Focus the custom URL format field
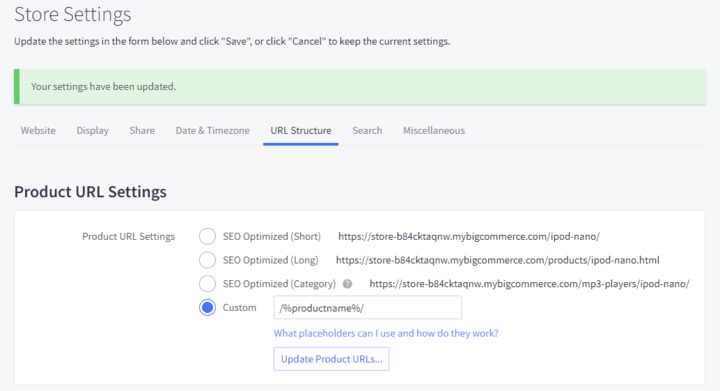The image size is (720, 391). coord(367,307)
